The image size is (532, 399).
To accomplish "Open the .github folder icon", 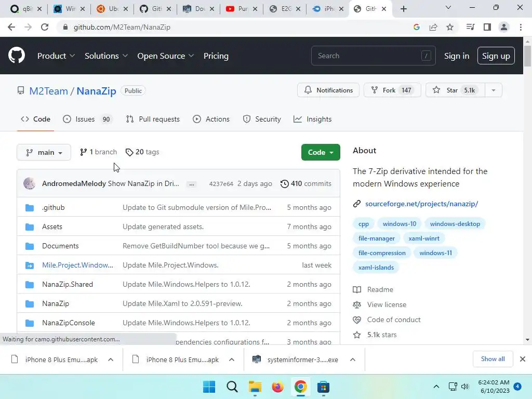I will click(30, 208).
